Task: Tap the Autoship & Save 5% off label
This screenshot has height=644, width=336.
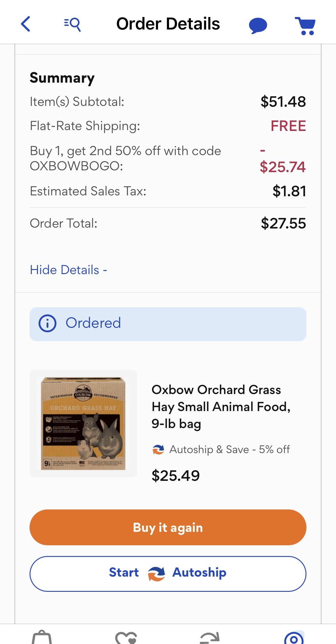Action: [x=229, y=449]
